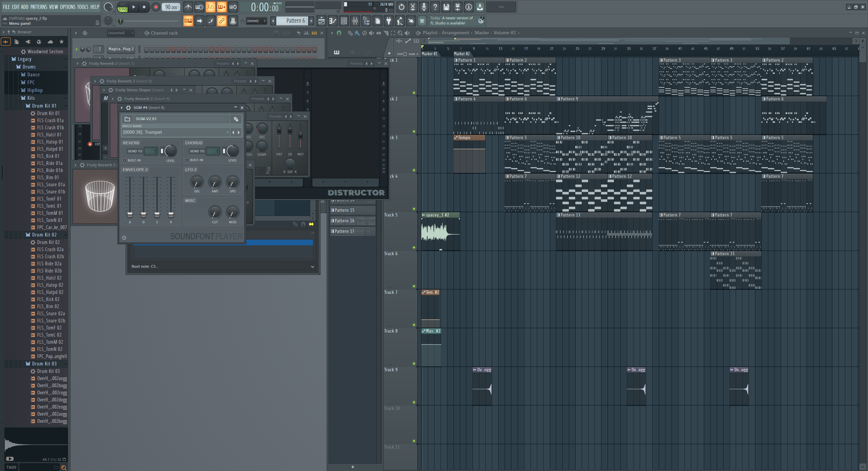Enable the Chorus BUILT-IN radio button

[x=187, y=160]
